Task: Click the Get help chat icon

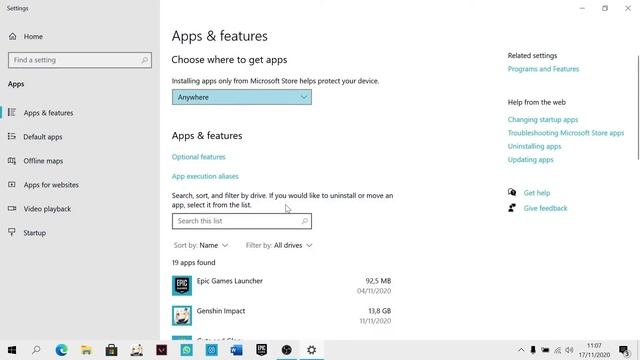Action: coord(512,192)
